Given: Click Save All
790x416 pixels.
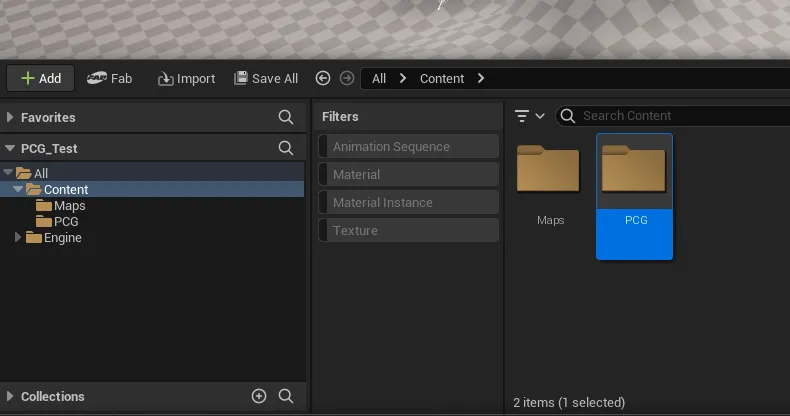Looking at the screenshot, I should click(266, 79).
